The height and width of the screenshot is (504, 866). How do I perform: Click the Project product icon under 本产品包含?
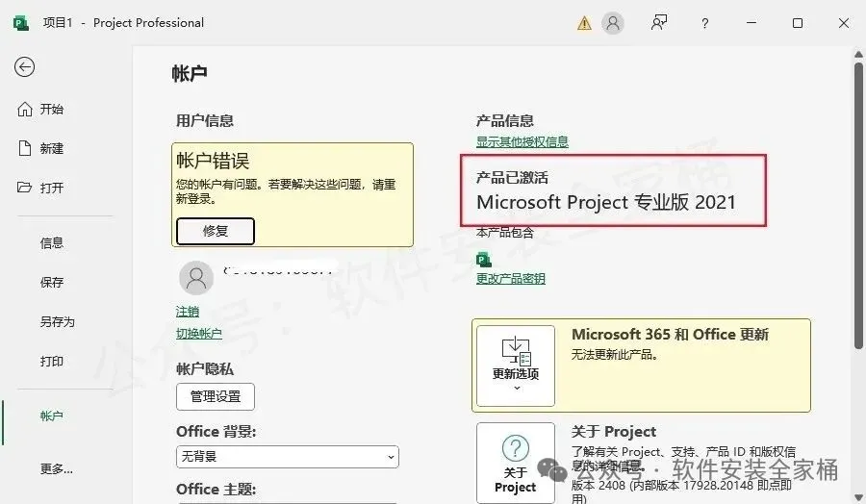tap(484, 260)
